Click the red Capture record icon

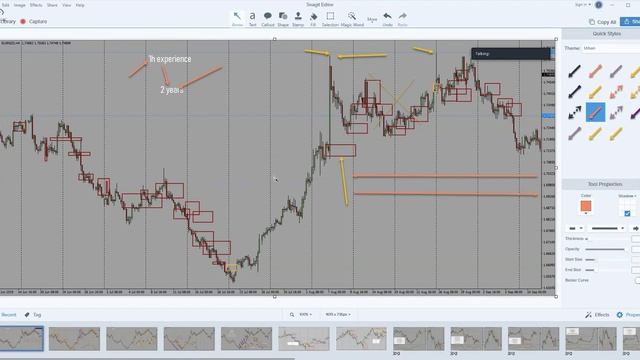[23, 21]
